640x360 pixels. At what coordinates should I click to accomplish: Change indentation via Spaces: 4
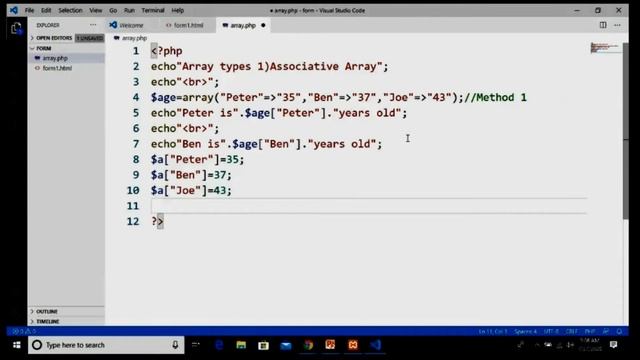[x=526, y=331]
